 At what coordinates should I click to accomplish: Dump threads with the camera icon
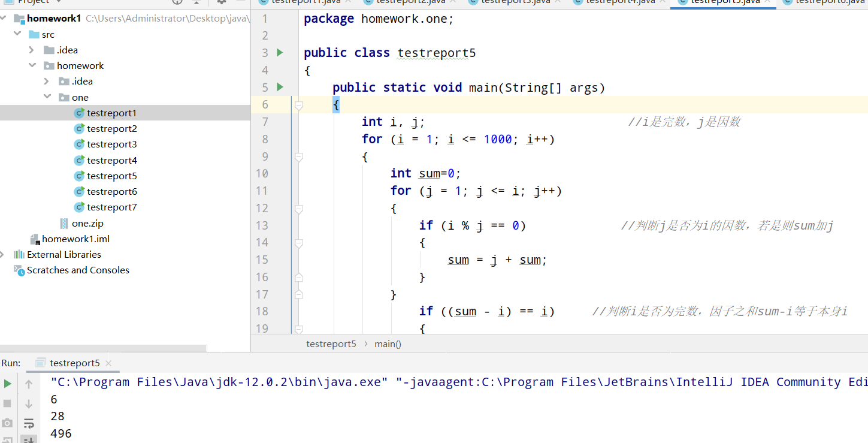(x=8, y=423)
